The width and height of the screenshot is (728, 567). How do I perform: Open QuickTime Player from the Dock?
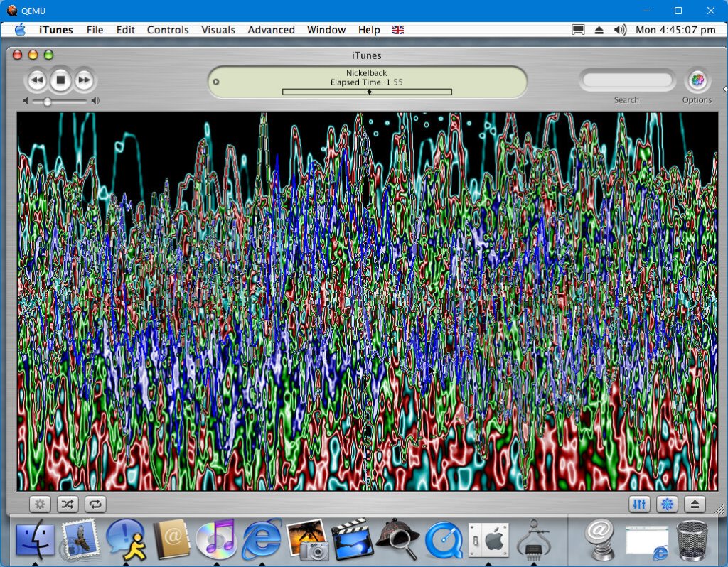click(x=444, y=541)
